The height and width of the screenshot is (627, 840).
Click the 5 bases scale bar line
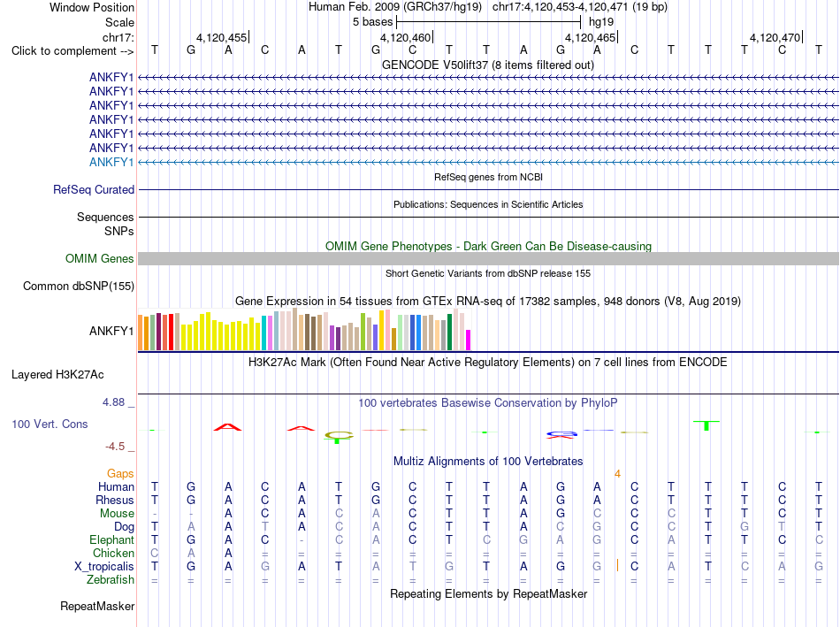click(x=488, y=22)
